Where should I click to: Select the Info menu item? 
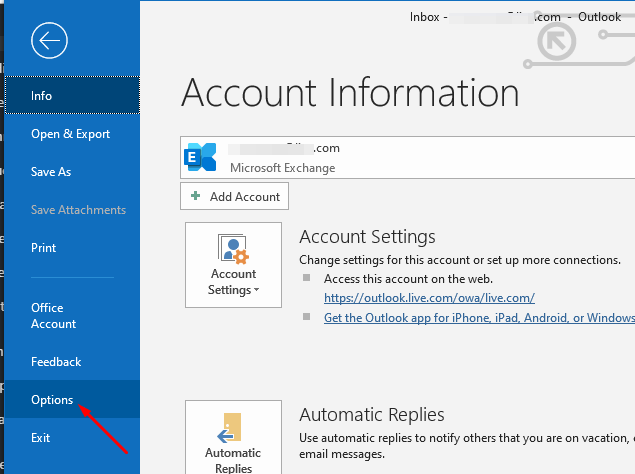72,95
